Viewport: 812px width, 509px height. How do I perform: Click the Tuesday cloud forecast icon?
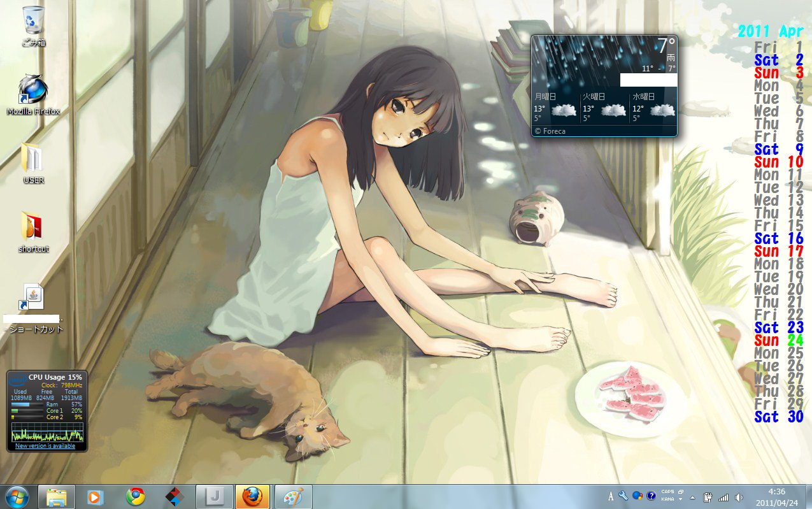(613, 110)
